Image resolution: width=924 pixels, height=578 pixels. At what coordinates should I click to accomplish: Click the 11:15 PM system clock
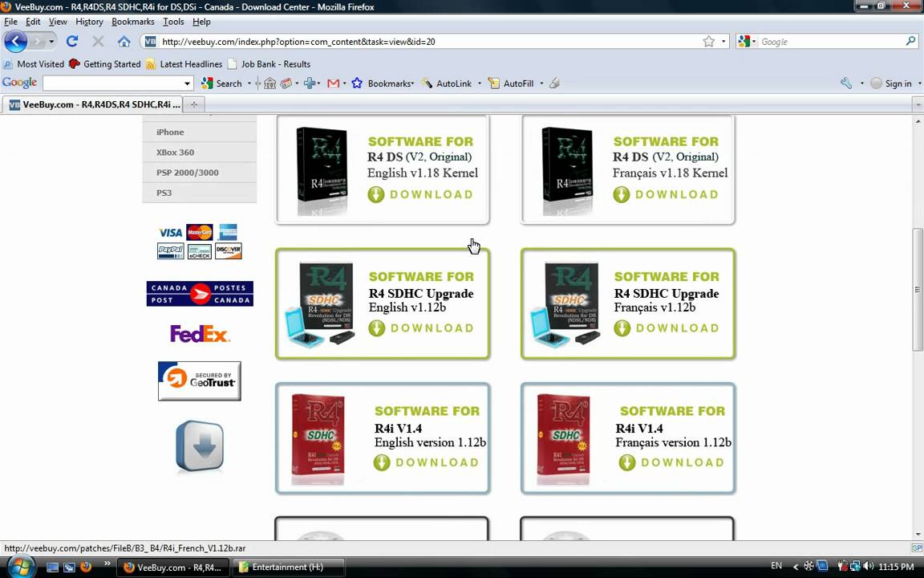click(x=896, y=566)
